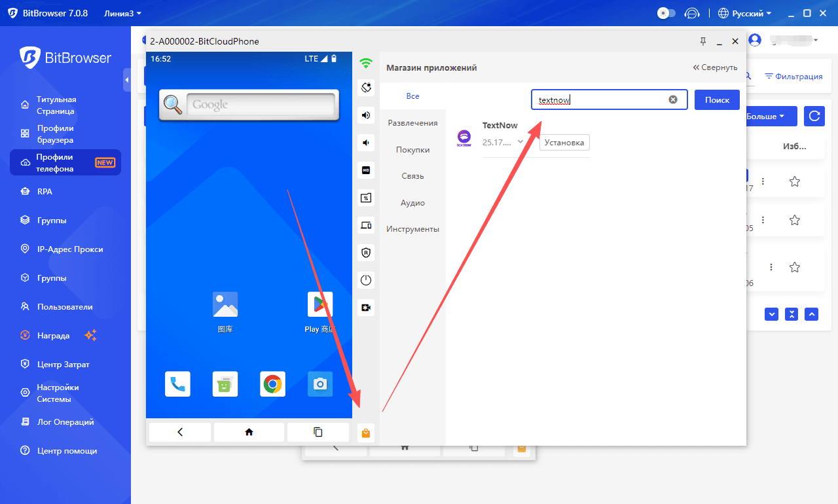This screenshot has height=504, width=838.
Task: Open the orange app store bag icon
Action: pos(366,433)
